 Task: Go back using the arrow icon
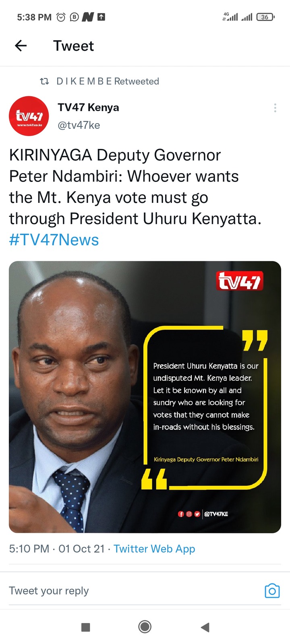coord(21,46)
